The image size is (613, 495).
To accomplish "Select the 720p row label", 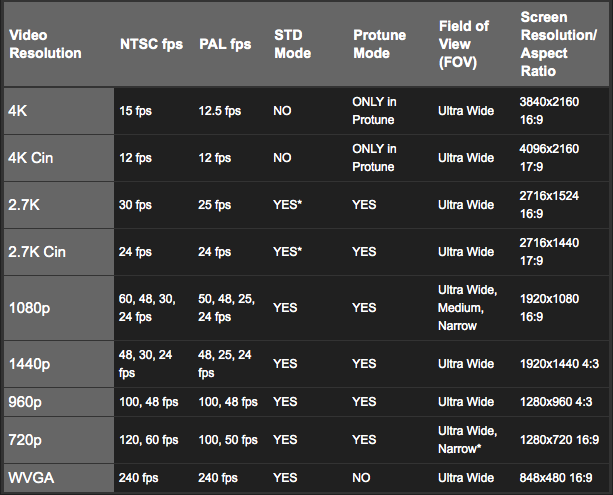I will 27,440.
